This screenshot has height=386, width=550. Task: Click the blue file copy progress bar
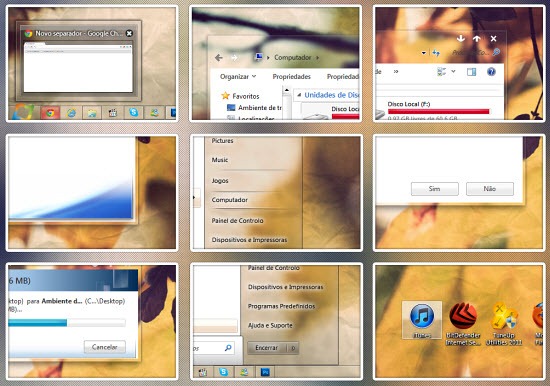(x=67, y=323)
